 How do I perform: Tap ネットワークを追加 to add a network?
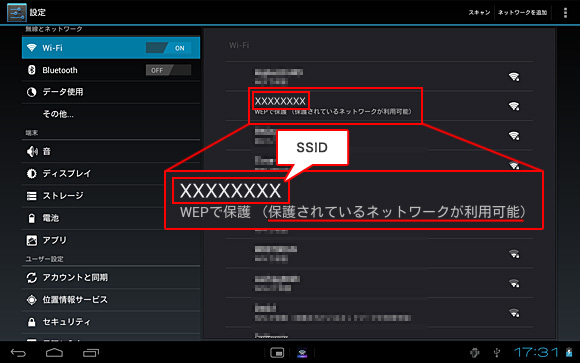522,13
